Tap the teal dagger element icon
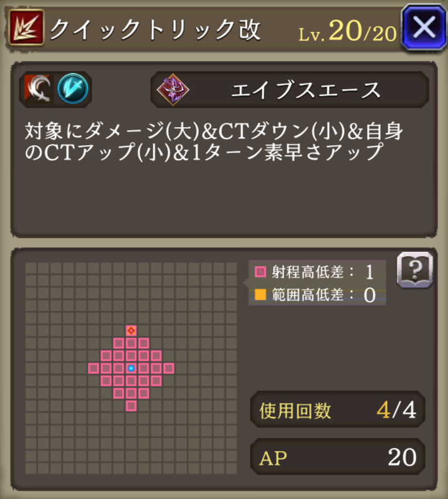 click(73, 89)
